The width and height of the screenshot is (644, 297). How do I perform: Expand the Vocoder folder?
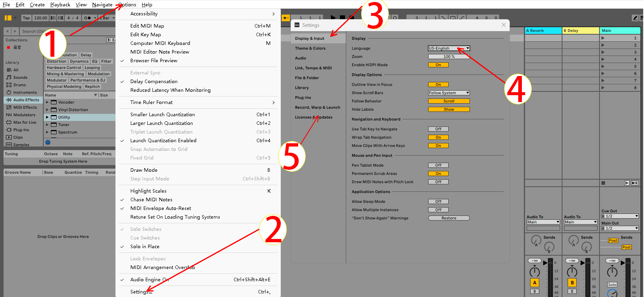click(x=47, y=102)
